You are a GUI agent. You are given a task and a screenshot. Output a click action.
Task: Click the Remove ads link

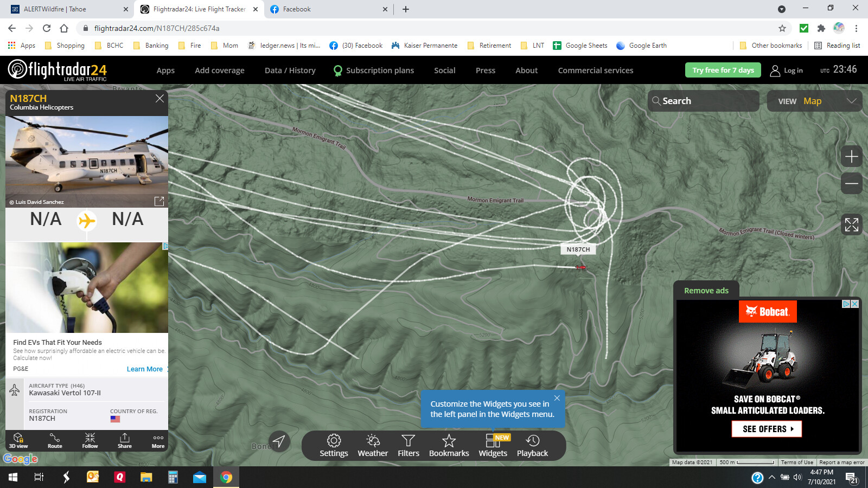click(706, 291)
